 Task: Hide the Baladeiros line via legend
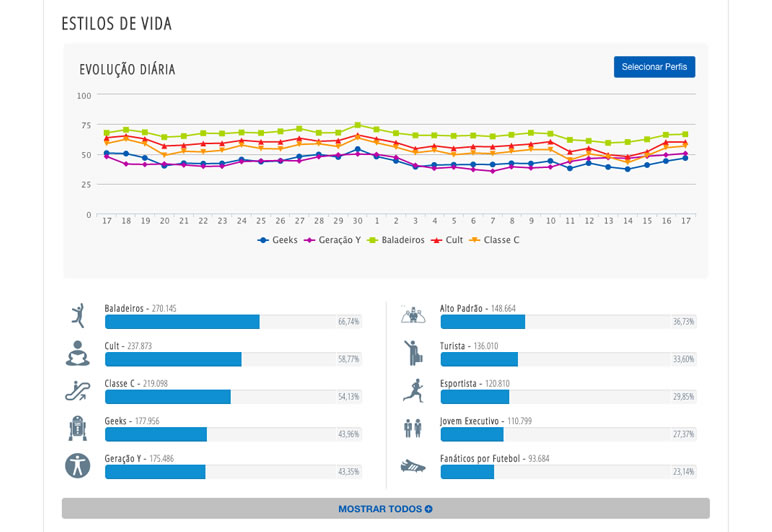coord(396,240)
